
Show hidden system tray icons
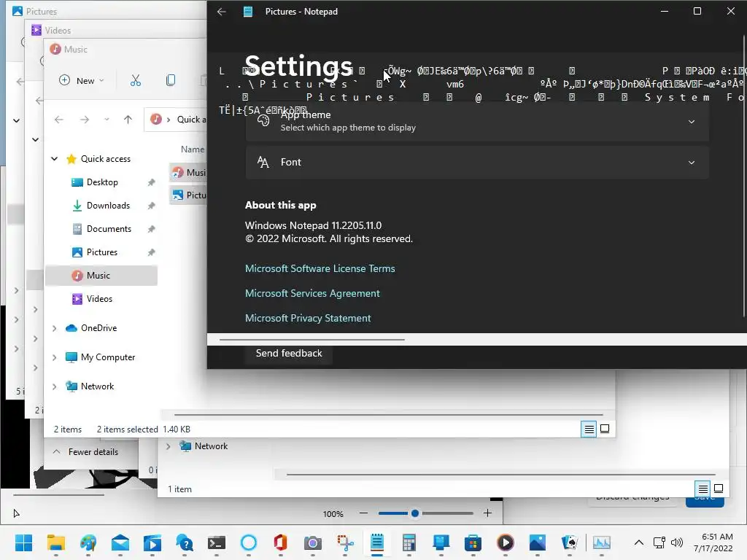point(639,542)
